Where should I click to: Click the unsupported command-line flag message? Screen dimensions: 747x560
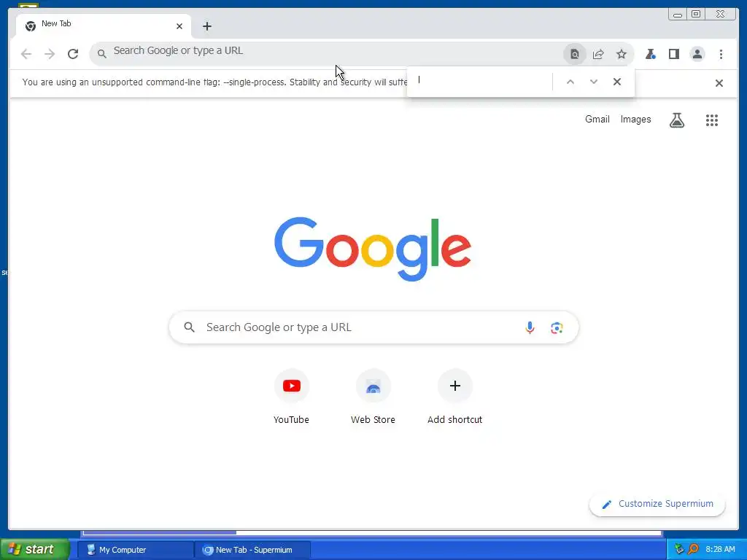[x=214, y=82]
